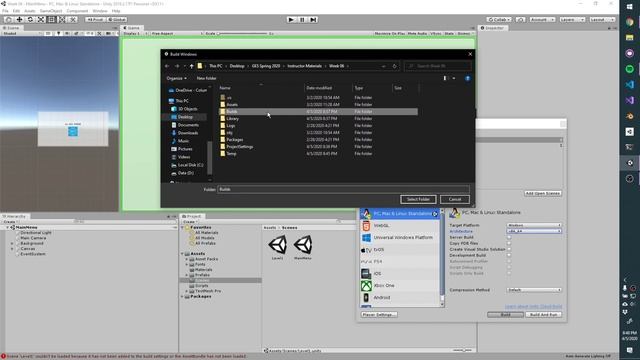Screen dimensions: 640x360
Task: Open Windows Start button on taskbar
Action: (629, 7)
